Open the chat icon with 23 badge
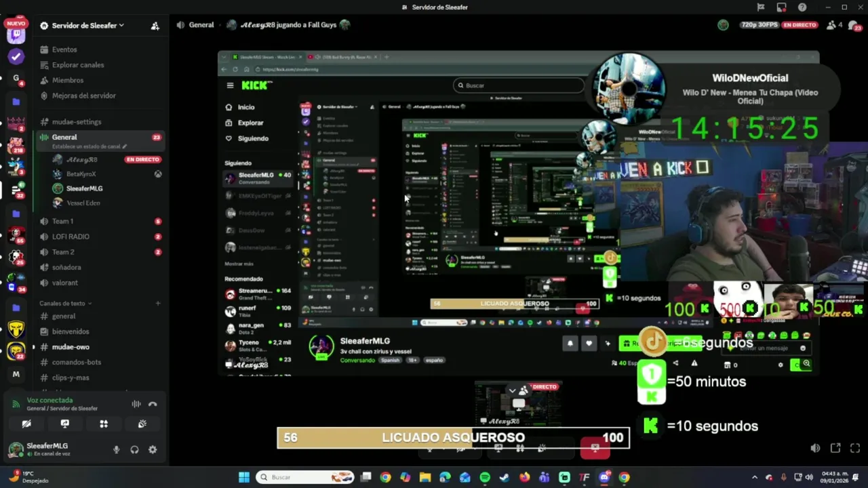 point(854,25)
